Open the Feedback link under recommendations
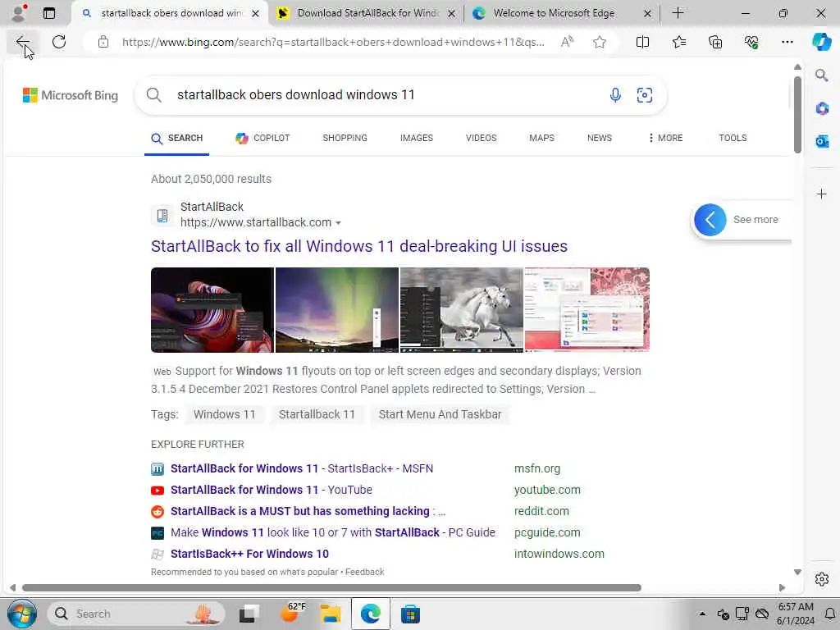This screenshot has width=840, height=630. click(364, 572)
